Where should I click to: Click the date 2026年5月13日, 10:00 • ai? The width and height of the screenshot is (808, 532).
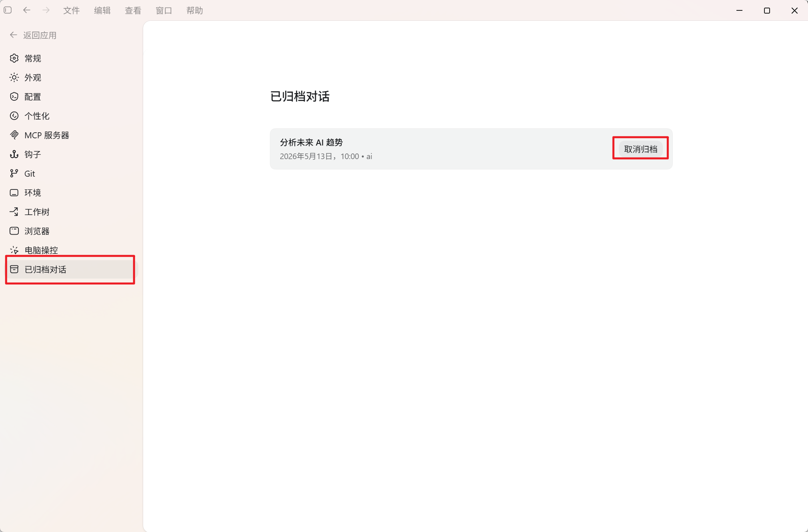[x=326, y=156]
